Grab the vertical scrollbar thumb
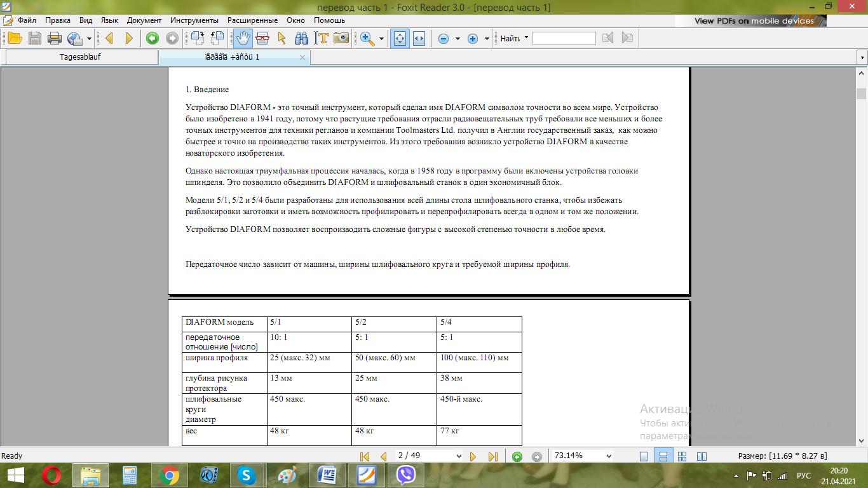This screenshot has width=868, height=488. point(862,94)
